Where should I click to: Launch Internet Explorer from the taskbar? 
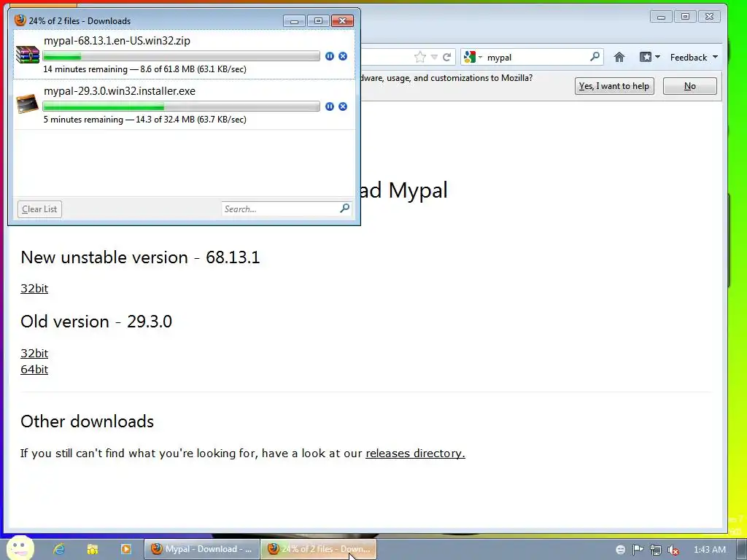[x=59, y=549]
